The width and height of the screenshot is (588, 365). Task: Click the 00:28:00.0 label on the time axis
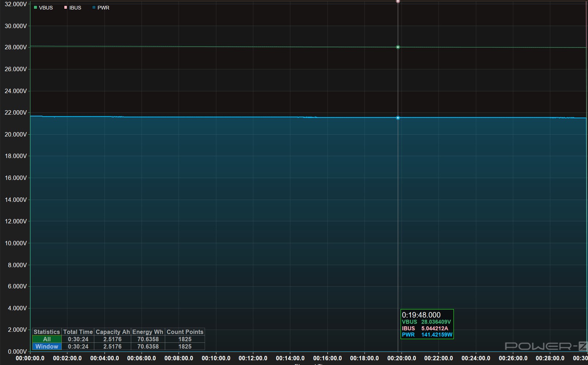click(x=550, y=358)
